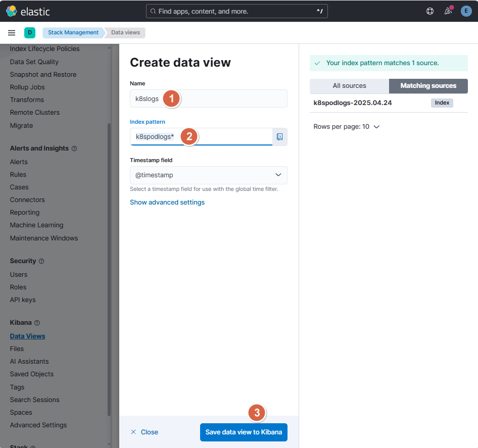Open the help lifebuoy icon
The height and width of the screenshot is (448, 478).
[430, 11]
